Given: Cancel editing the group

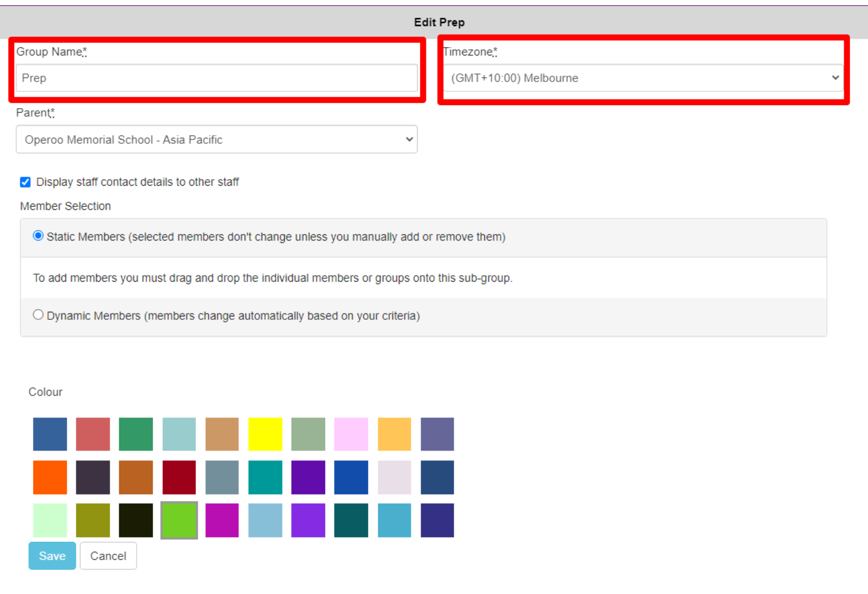Looking at the screenshot, I should (108, 556).
